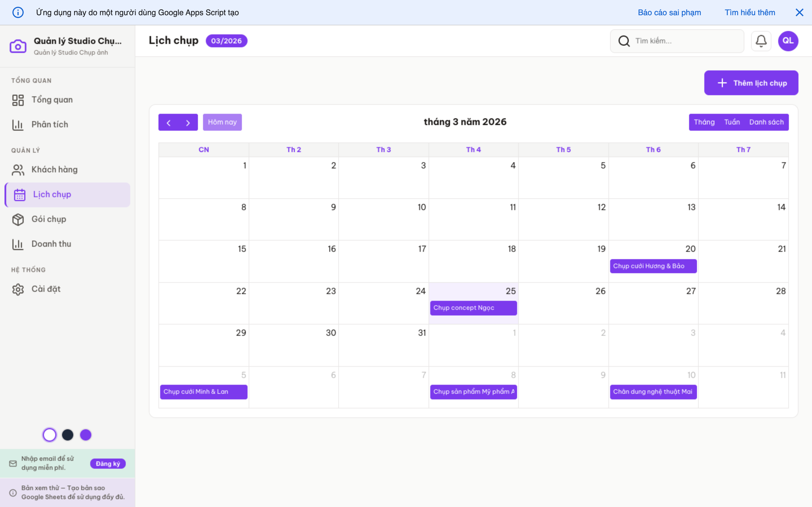
Task: Select the Gói chụp package icon
Action: (18, 220)
